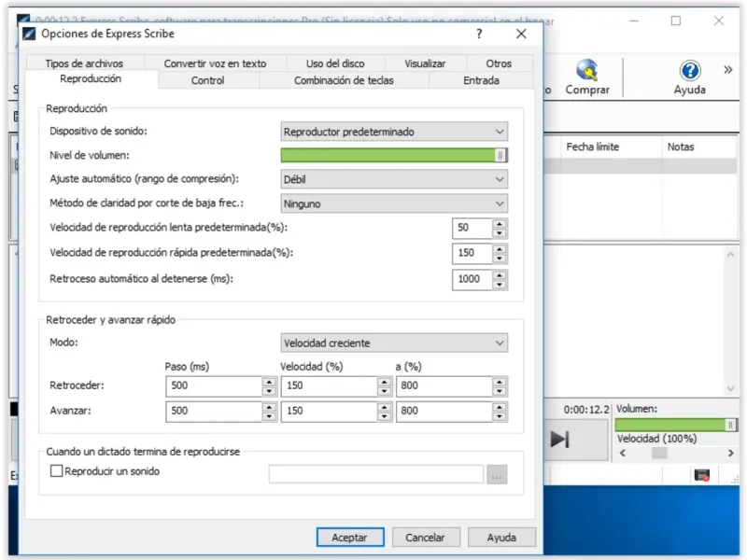Decrease Avanzar Velocidad value

[384, 416]
